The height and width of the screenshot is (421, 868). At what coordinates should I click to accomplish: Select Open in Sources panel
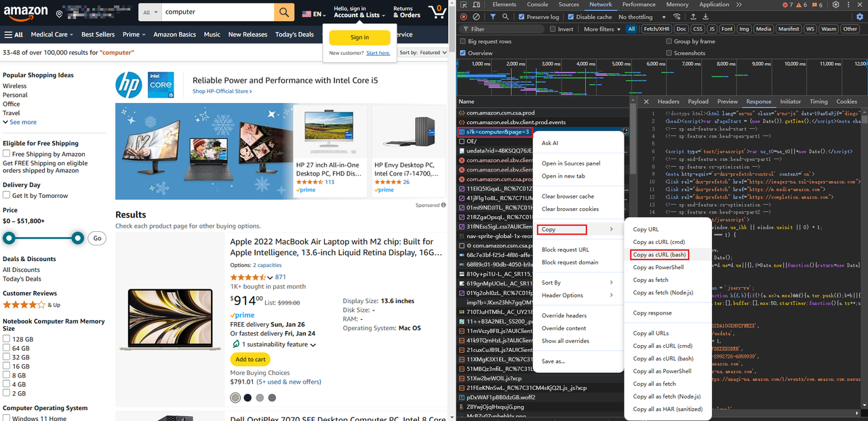571,163
